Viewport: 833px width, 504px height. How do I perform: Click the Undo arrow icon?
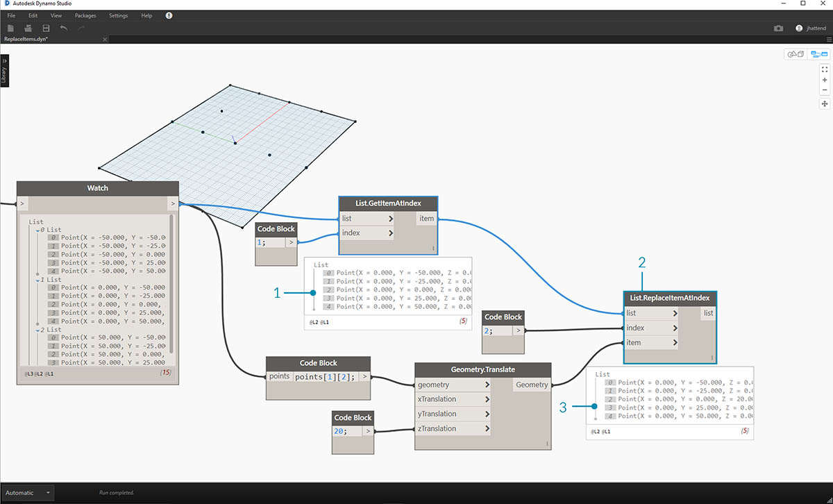click(64, 28)
